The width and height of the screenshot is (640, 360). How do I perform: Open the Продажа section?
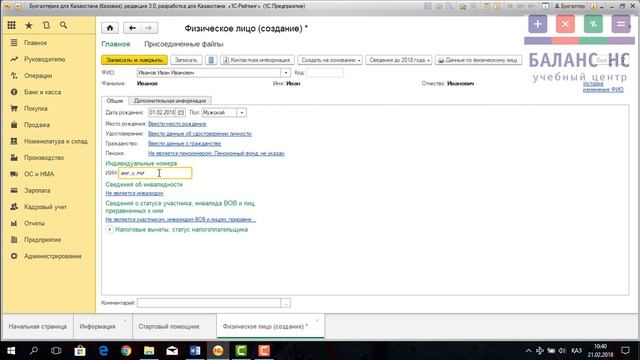37,124
